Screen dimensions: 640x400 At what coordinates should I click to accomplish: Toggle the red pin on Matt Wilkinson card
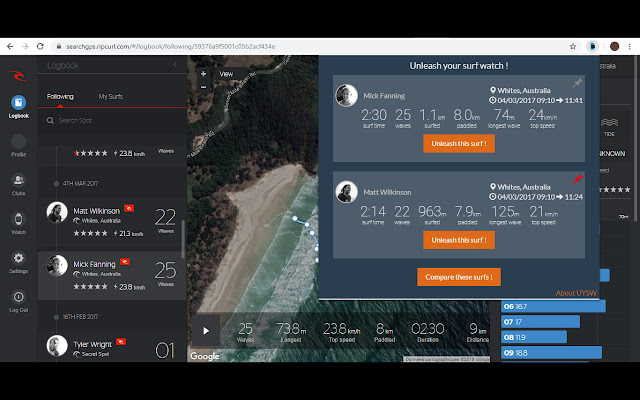click(x=577, y=179)
